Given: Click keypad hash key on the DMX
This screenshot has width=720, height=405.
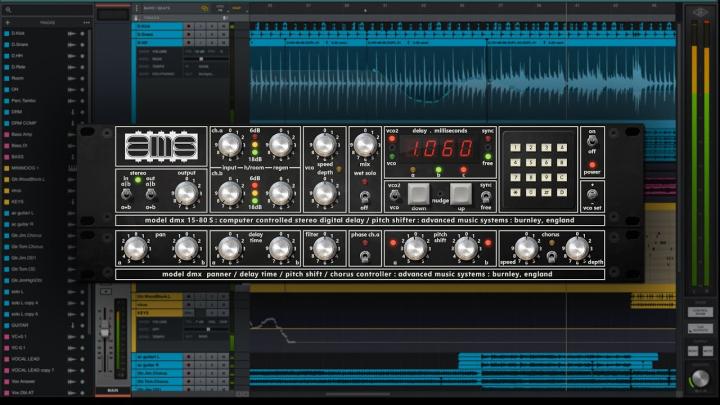Looking at the screenshot, I should click(546, 192).
